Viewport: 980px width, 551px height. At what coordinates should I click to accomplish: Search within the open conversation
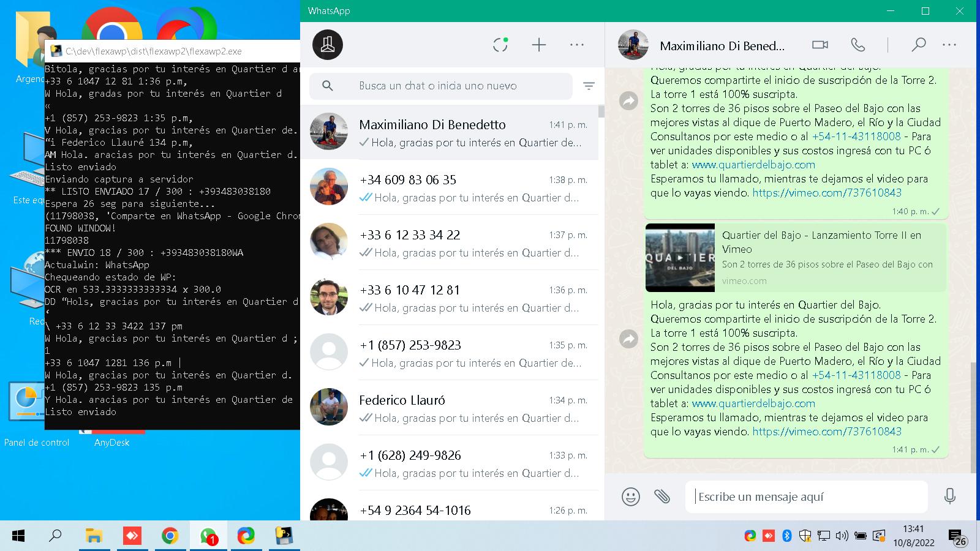(x=918, y=45)
